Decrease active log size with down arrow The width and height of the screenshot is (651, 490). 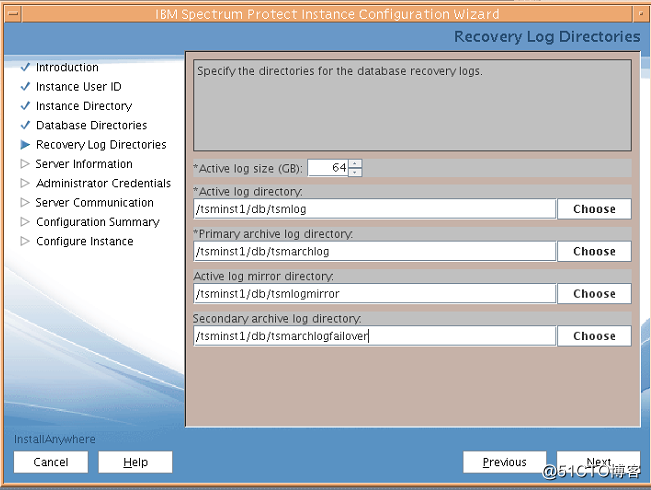coord(355,172)
